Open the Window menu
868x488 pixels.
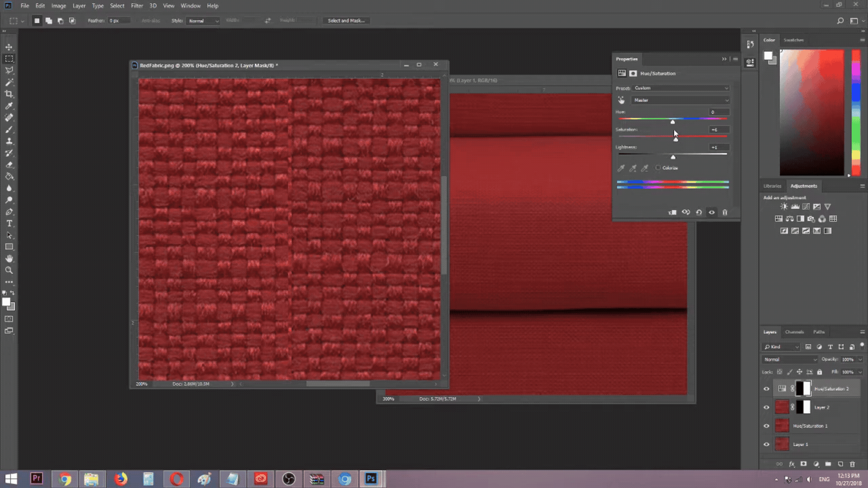190,6
